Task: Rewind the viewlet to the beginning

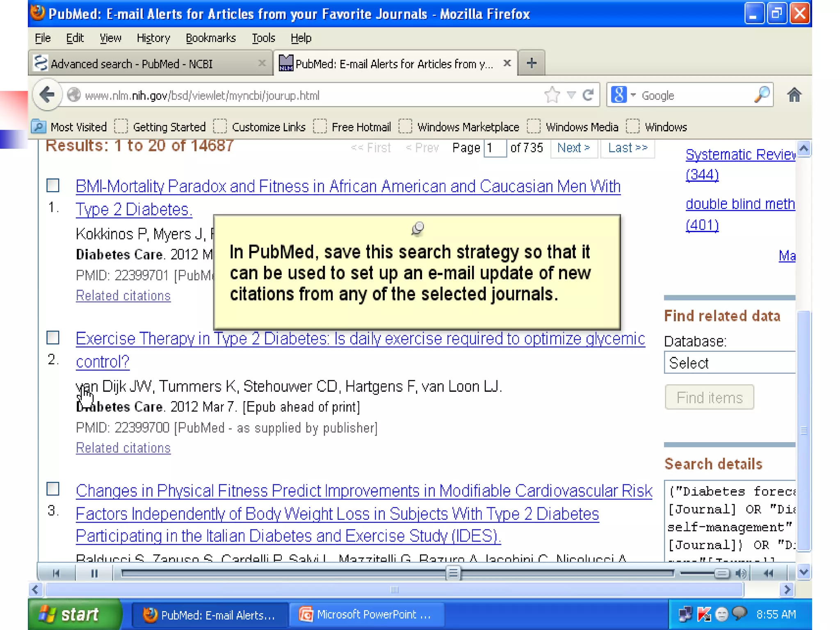Action: [x=56, y=573]
